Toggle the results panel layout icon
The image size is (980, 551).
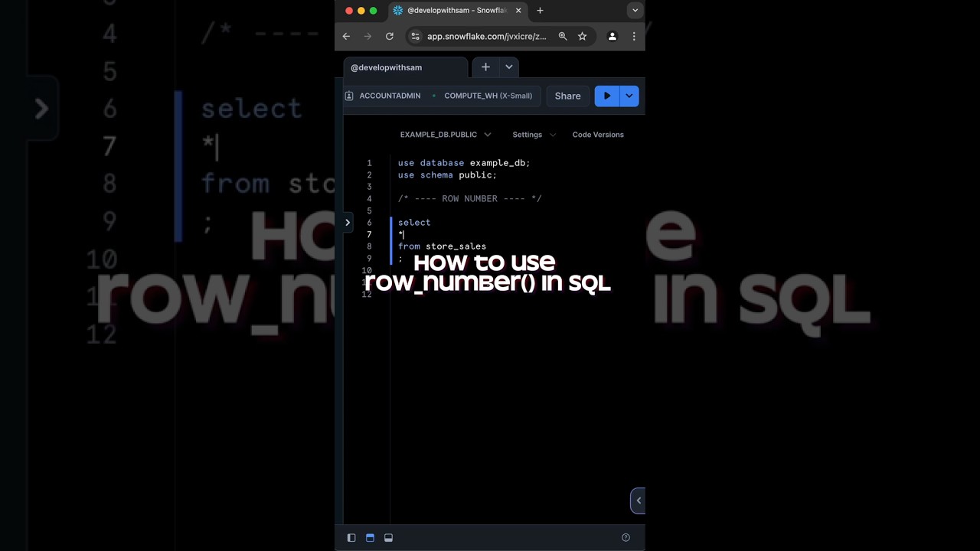coord(388,538)
